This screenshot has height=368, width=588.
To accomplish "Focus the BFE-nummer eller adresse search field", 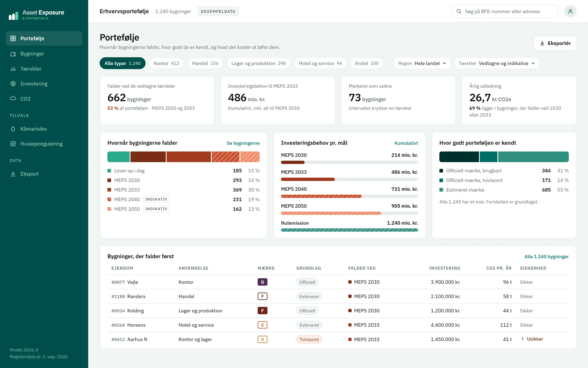I will pyautogui.click(x=504, y=11).
